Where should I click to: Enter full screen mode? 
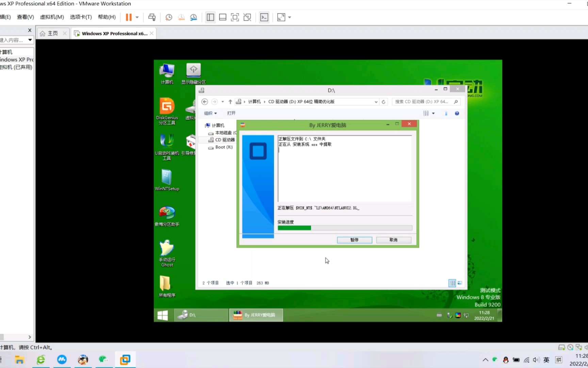pos(235,17)
